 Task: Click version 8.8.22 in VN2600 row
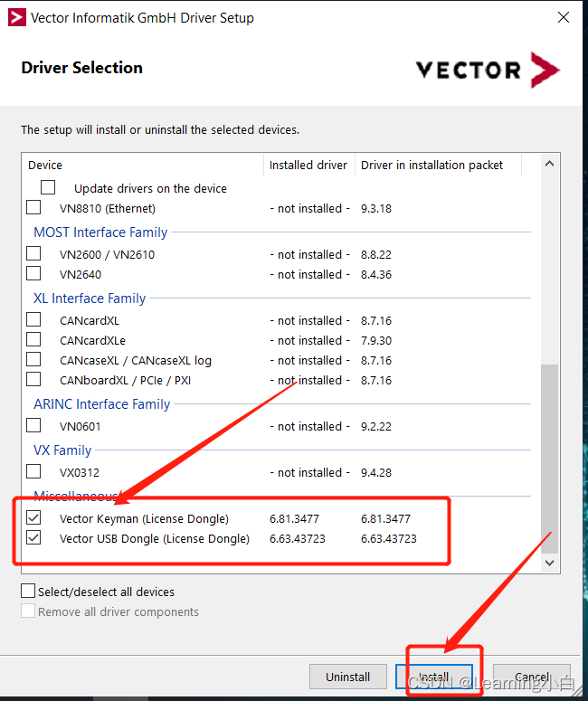(x=376, y=255)
